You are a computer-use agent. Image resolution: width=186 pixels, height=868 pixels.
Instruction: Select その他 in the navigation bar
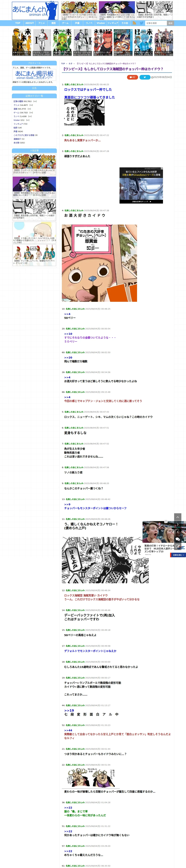(x=125, y=23)
